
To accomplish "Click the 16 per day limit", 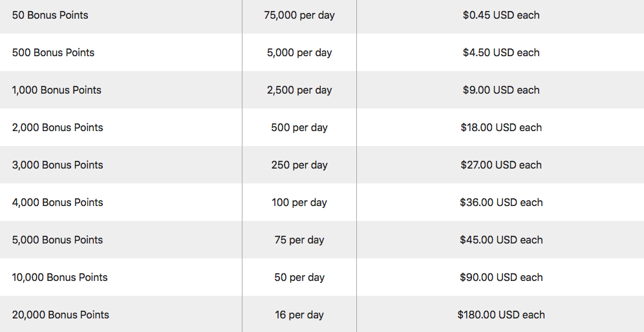I will (299, 315).
